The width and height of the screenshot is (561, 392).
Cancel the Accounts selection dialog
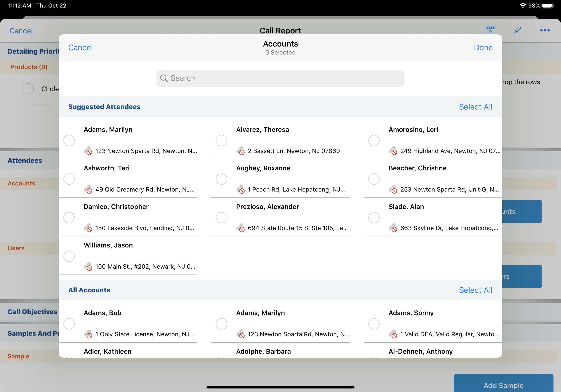click(x=80, y=47)
